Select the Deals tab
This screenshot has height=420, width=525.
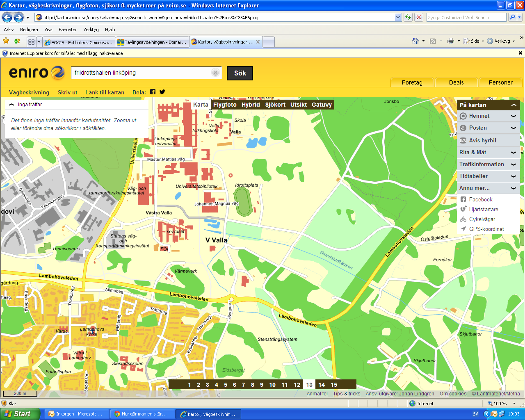pos(456,82)
